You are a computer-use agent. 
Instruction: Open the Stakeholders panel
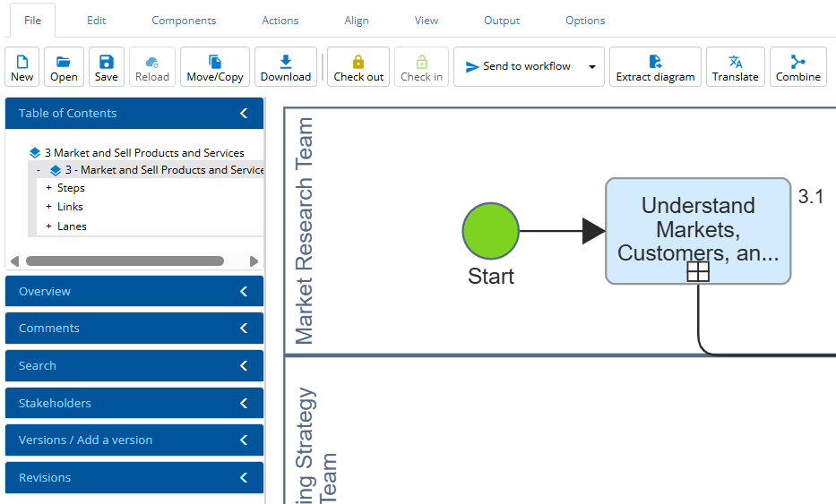tap(134, 404)
